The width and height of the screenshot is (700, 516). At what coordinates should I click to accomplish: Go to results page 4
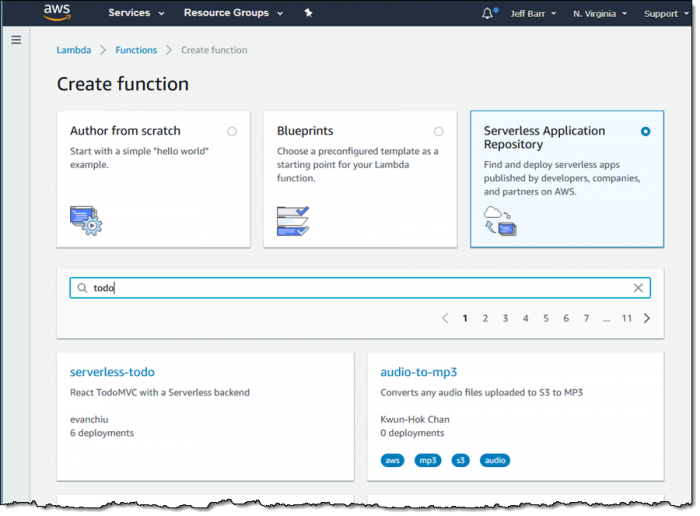tap(526, 318)
